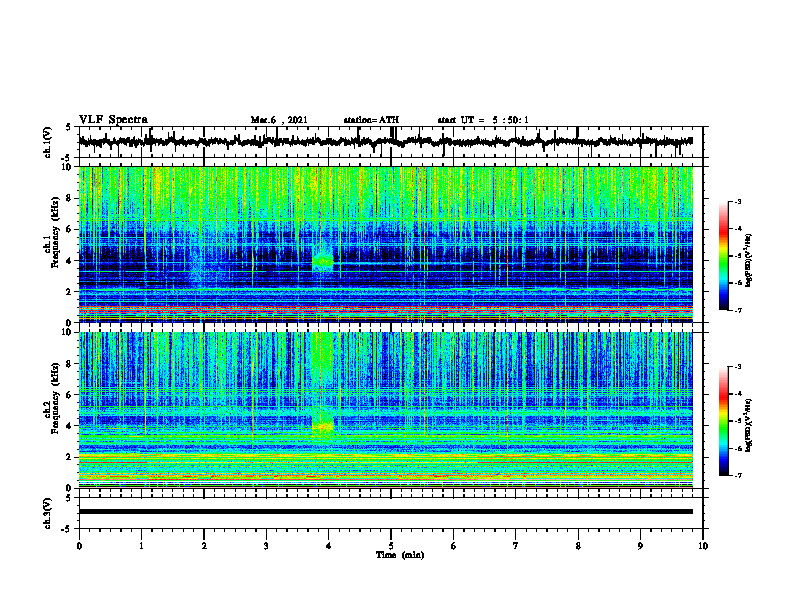
Task: Click the ch.3 flat black trace
Action: (x=385, y=512)
